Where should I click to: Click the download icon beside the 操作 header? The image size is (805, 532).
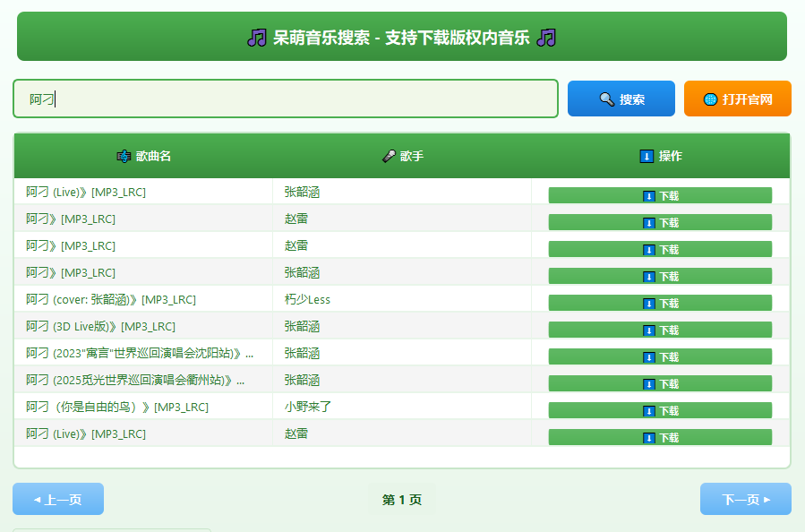[645, 156]
